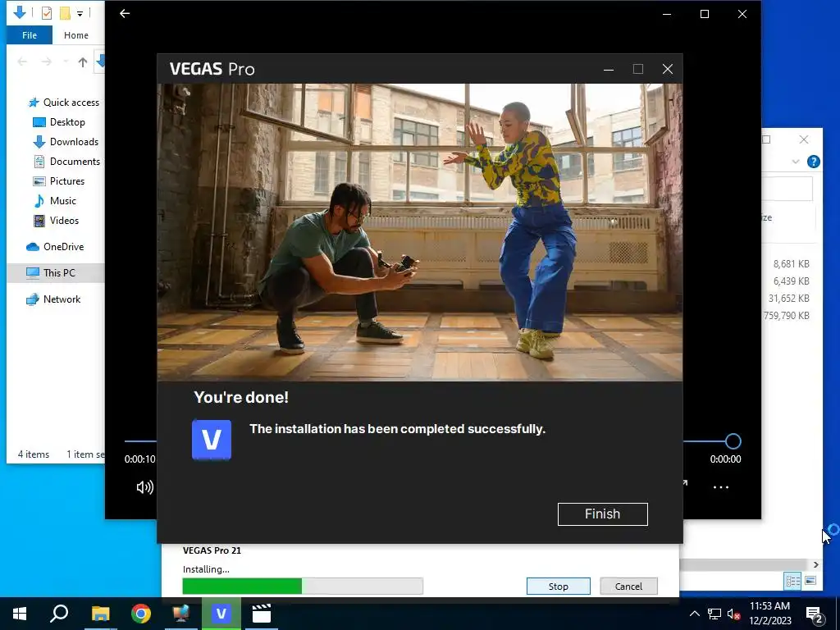This screenshot has height=630, width=840.
Task: Expand the ribbon chevron in rear Explorer window
Action: 796,162
